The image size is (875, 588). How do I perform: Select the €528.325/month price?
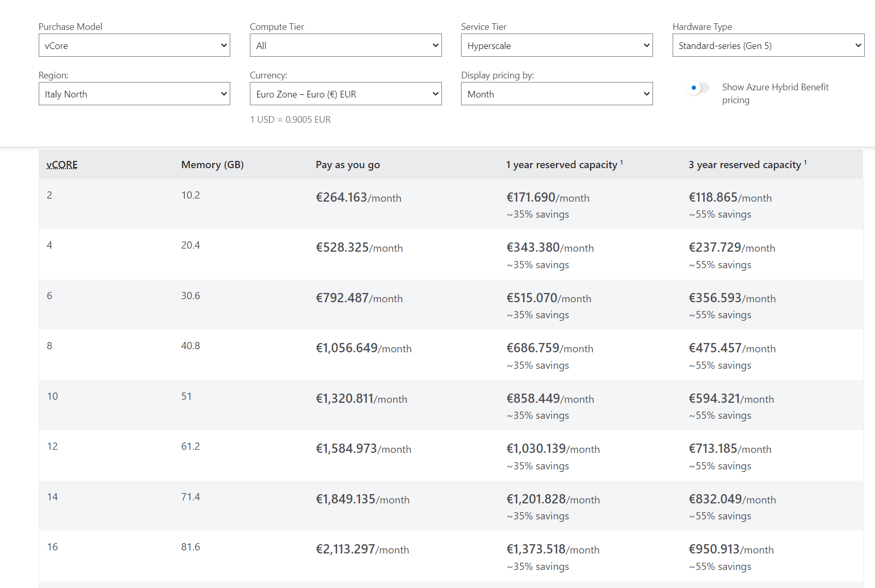click(x=359, y=248)
